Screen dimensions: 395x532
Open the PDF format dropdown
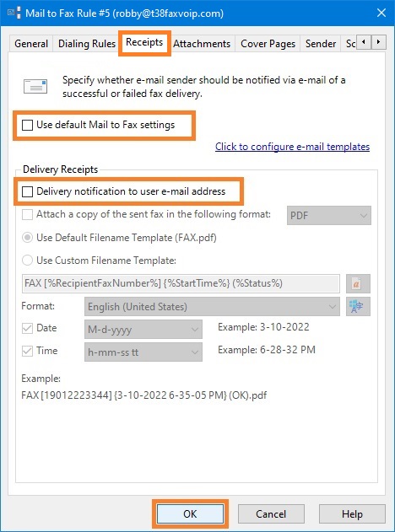coord(329,216)
